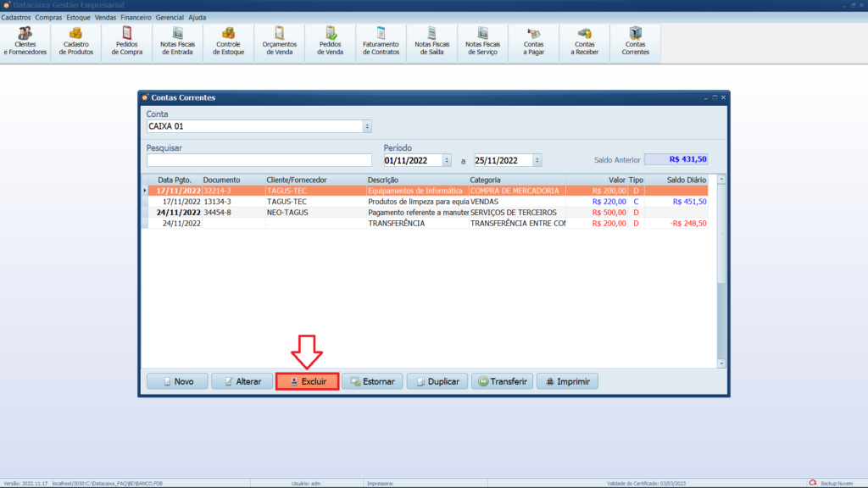The height and width of the screenshot is (488, 868).
Task: Open Contas a Receber icon
Action: click(584, 41)
